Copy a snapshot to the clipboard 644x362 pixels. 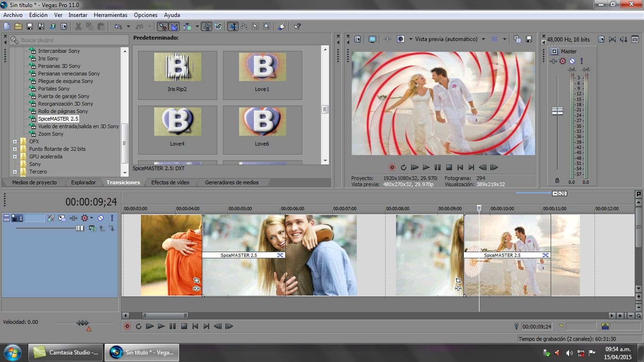click(517, 39)
